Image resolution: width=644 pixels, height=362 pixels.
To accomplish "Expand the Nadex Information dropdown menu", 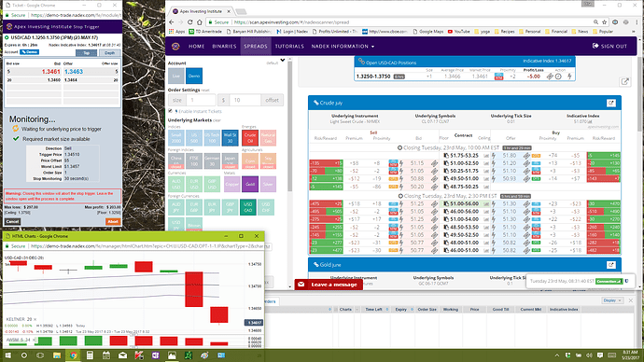I will 343,47.
